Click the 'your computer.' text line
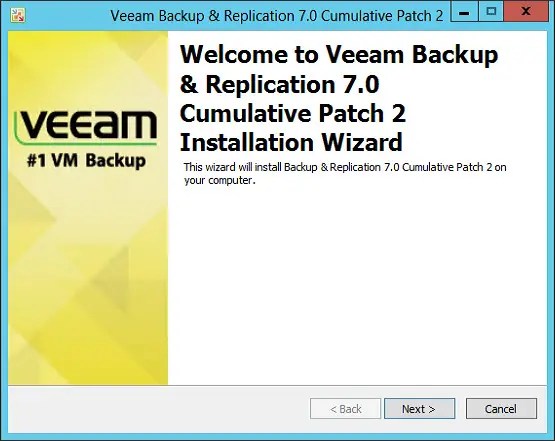Screen dimensions: 555x441 point(219,181)
